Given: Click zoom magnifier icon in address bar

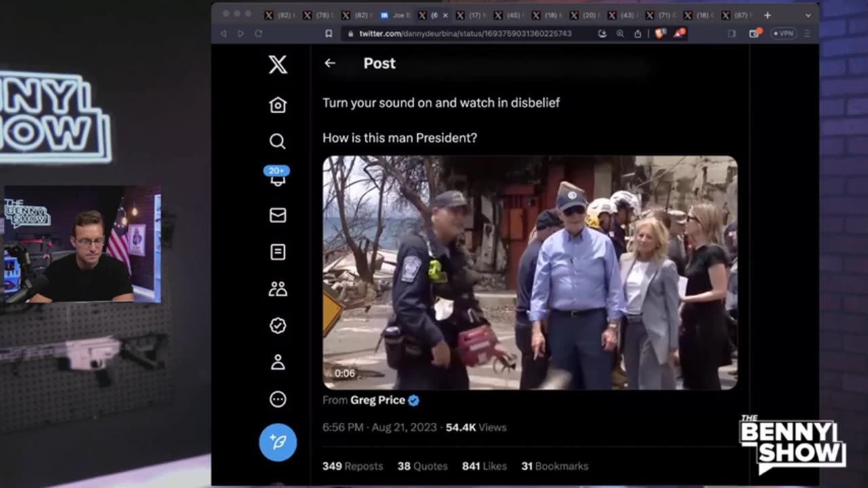Looking at the screenshot, I should pos(620,33).
